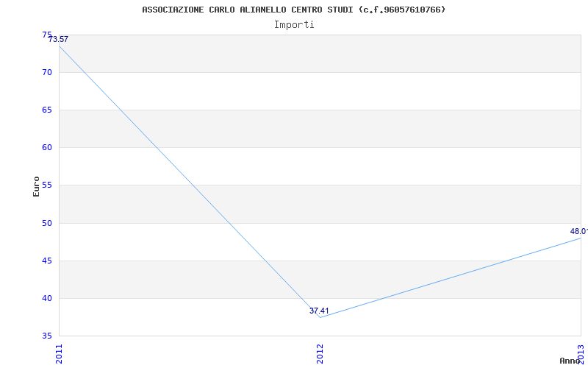Click the 2012 x-axis label

(320, 354)
